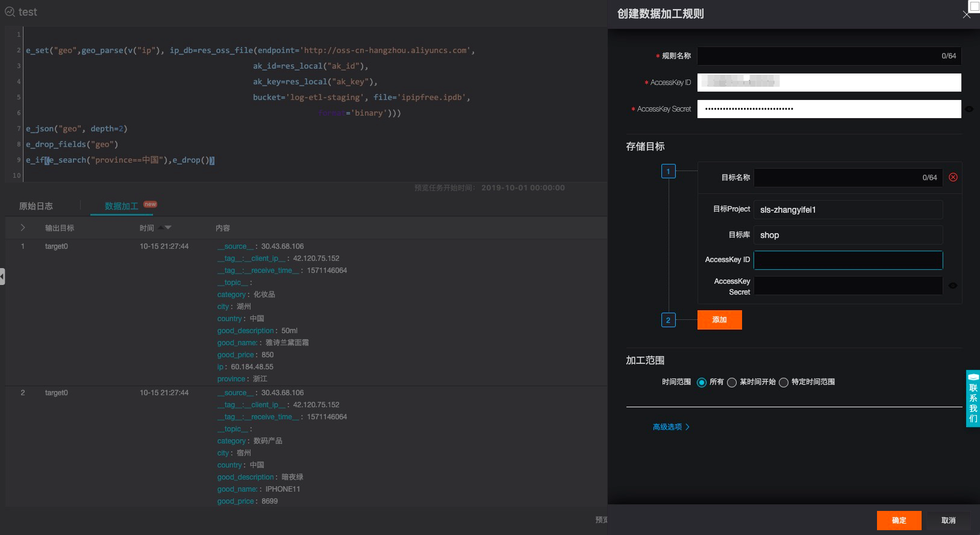Click the good_price 8699 value

tap(270, 501)
